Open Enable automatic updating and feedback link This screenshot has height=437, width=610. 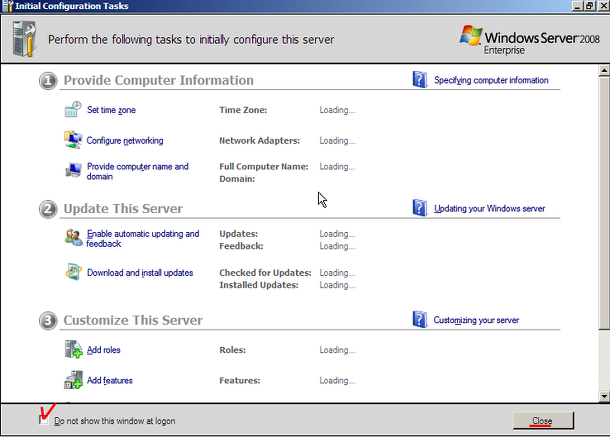143,239
